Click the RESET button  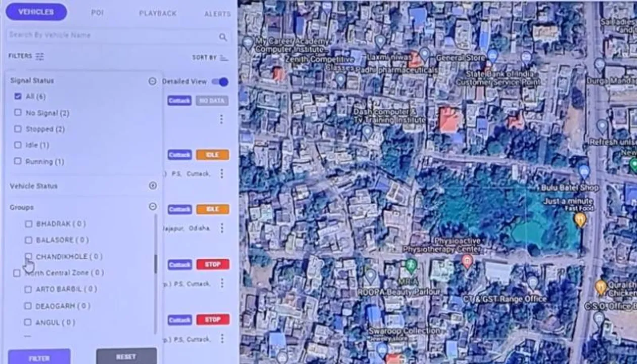click(126, 356)
